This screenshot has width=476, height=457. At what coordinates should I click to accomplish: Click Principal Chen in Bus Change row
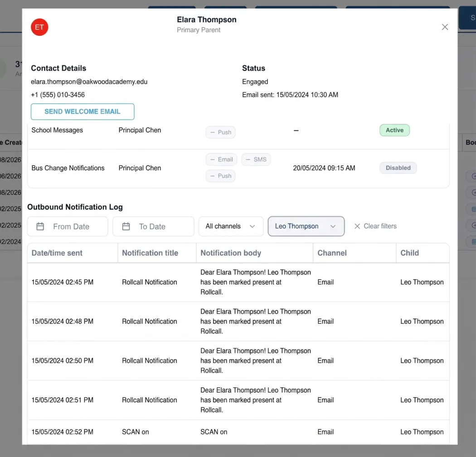[x=140, y=168]
